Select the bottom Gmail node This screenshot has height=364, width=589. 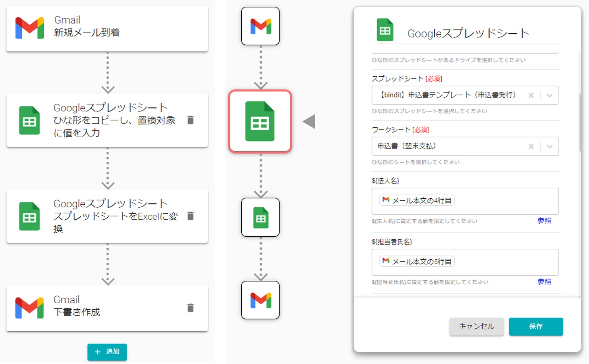260,300
